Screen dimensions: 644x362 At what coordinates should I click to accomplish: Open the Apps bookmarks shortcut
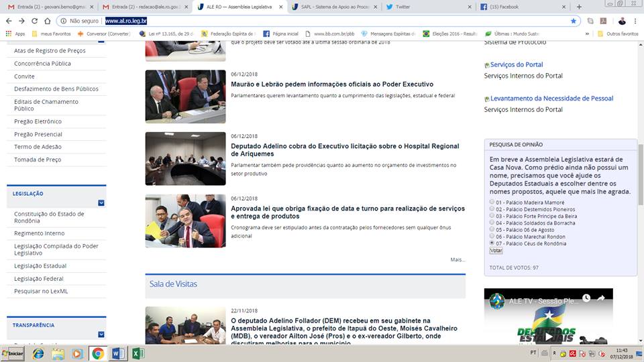pos(15,34)
